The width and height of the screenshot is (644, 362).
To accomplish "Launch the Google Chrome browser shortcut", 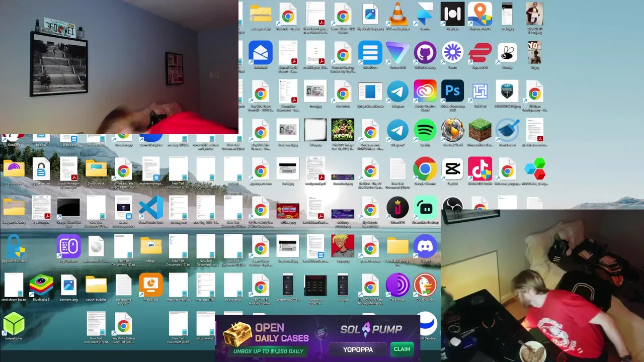I will click(425, 169).
